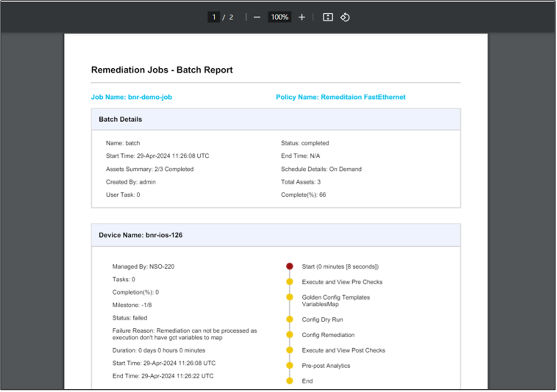This screenshot has width=557, height=392.
Task: Click the Pre-post Analytics milestone dot
Action: 290,366
